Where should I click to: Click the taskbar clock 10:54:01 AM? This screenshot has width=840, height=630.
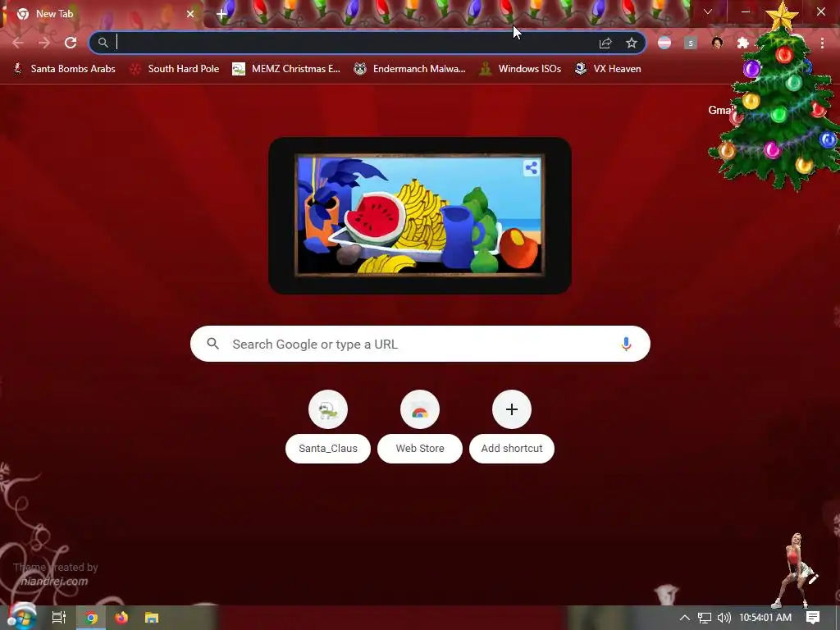pyautogui.click(x=765, y=618)
